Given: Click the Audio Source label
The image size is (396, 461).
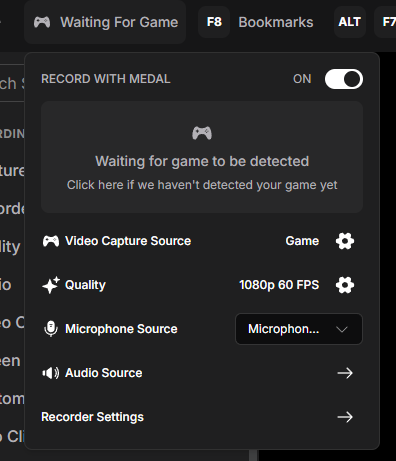Looking at the screenshot, I should click(104, 373).
